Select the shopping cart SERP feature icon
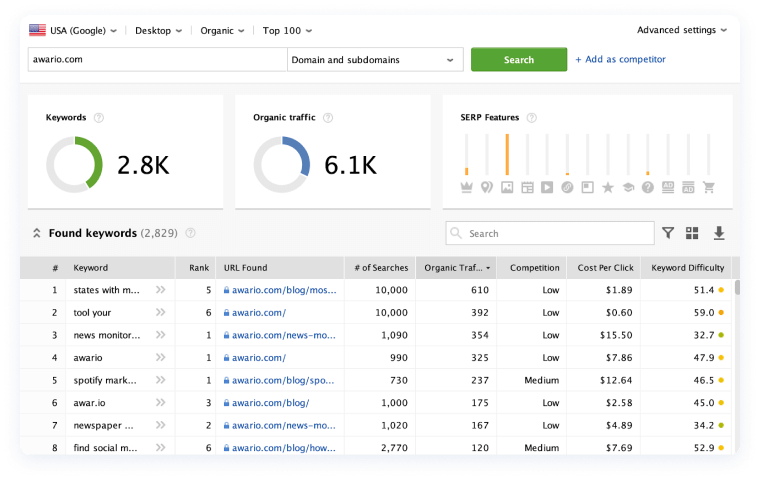This screenshot has width=760, height=480. click(709, 187)
